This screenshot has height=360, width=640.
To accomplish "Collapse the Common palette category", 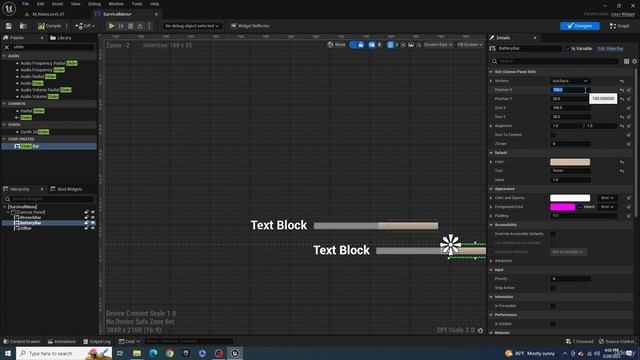I will point(4,104).
